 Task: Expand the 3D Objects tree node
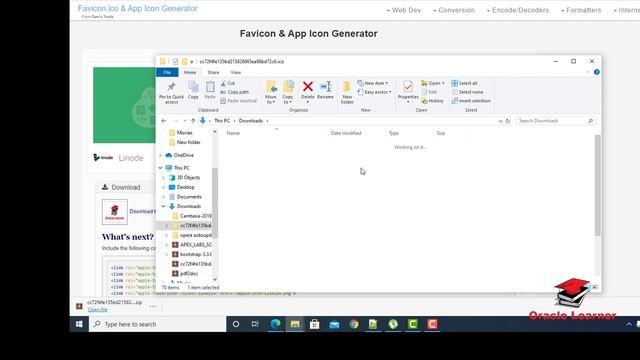click(x=164, y=178)
